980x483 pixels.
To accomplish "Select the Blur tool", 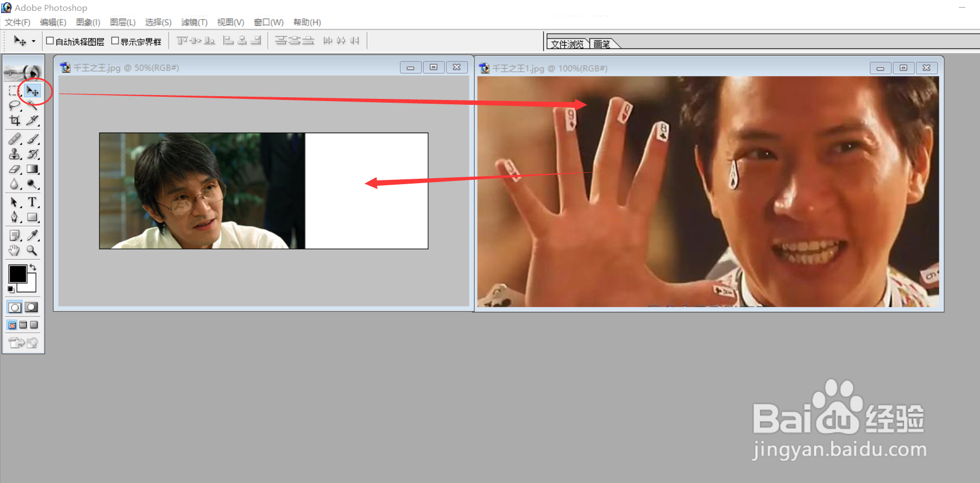I will (x=14, y=185).
